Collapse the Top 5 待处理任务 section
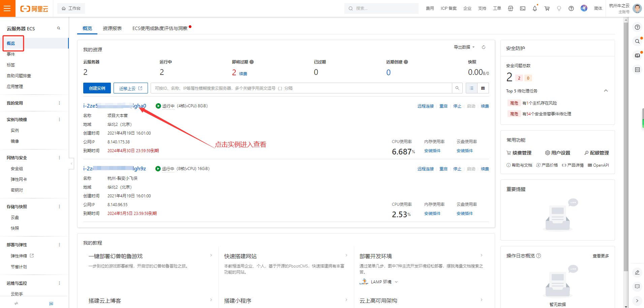644x308 pixels. point(606,91)
